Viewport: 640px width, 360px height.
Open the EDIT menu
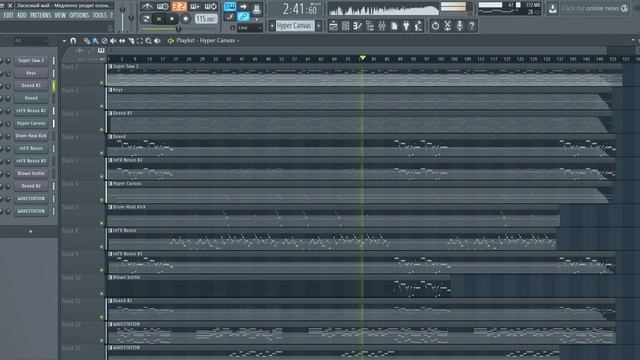(x=8, y=15)
